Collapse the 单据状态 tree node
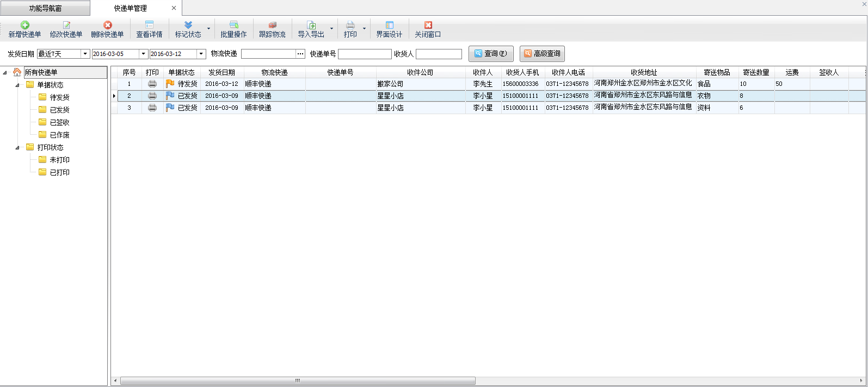Viewport: 868px width, 387px height. (17, 85)
